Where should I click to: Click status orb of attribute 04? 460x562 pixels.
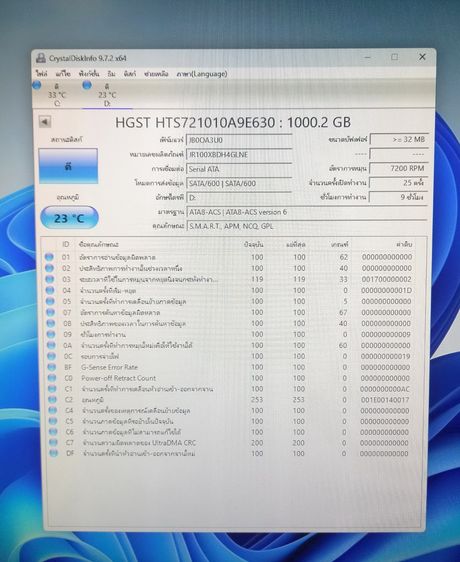[50, 290]
